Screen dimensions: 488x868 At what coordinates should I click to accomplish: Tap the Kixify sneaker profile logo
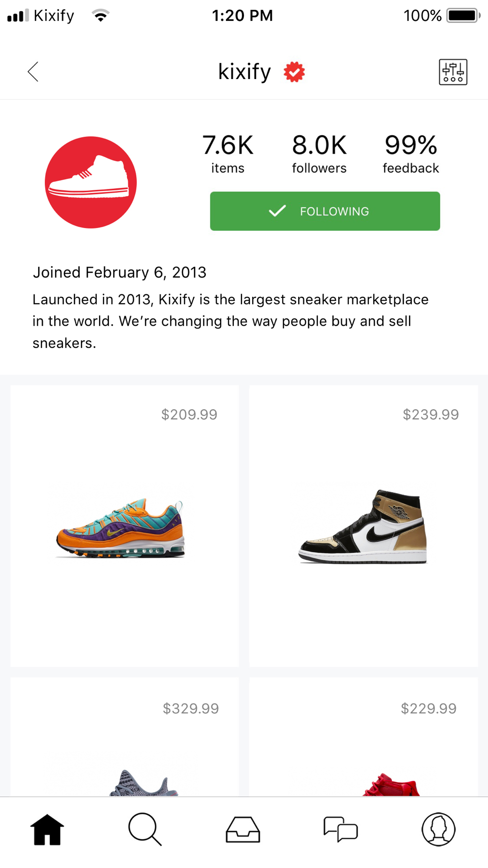point(91,182)
